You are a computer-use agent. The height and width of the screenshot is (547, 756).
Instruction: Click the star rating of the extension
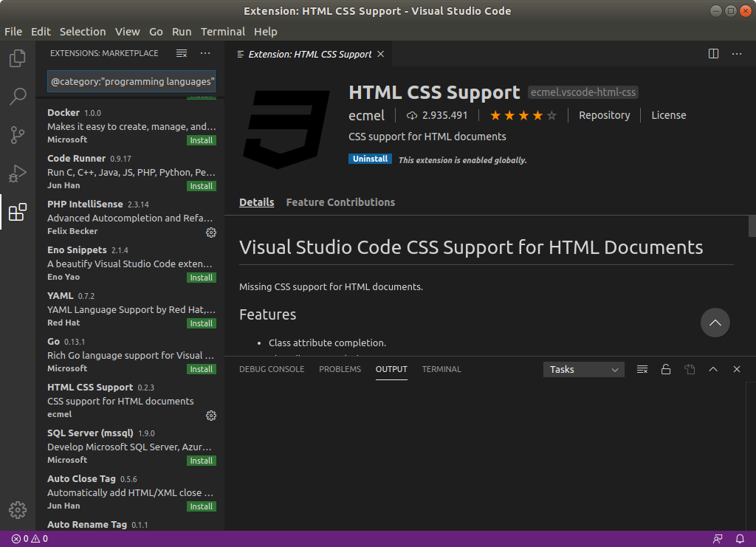523,116
